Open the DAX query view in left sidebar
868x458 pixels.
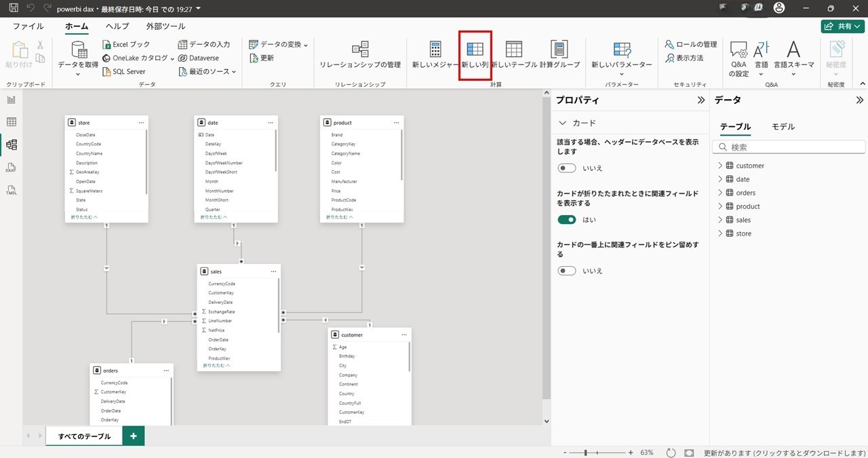[11, 167]
